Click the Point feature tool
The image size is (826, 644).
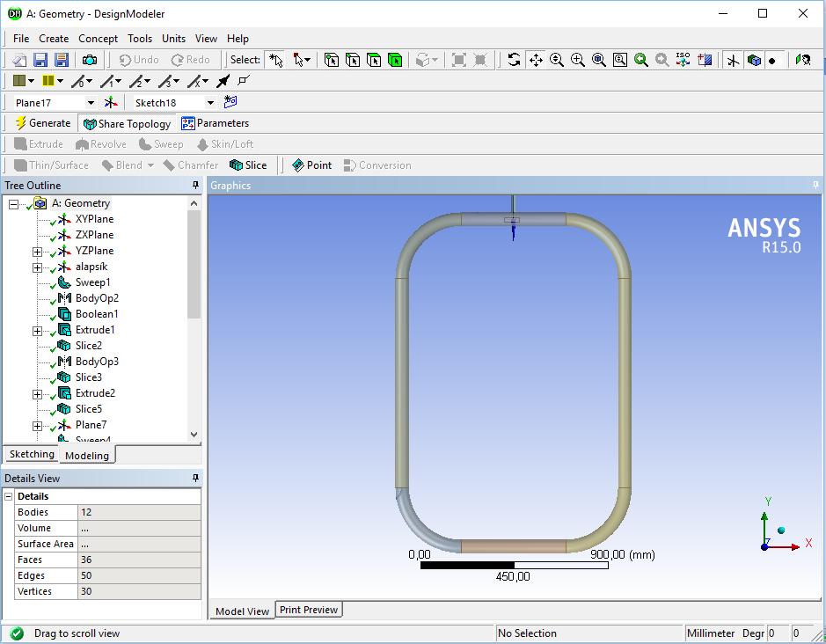312,165
